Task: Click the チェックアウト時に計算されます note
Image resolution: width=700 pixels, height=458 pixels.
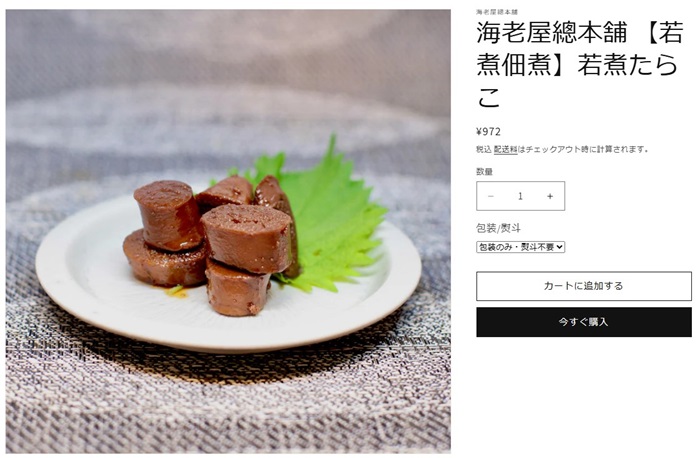Action: pyautogui.click(x=583, y=150)
